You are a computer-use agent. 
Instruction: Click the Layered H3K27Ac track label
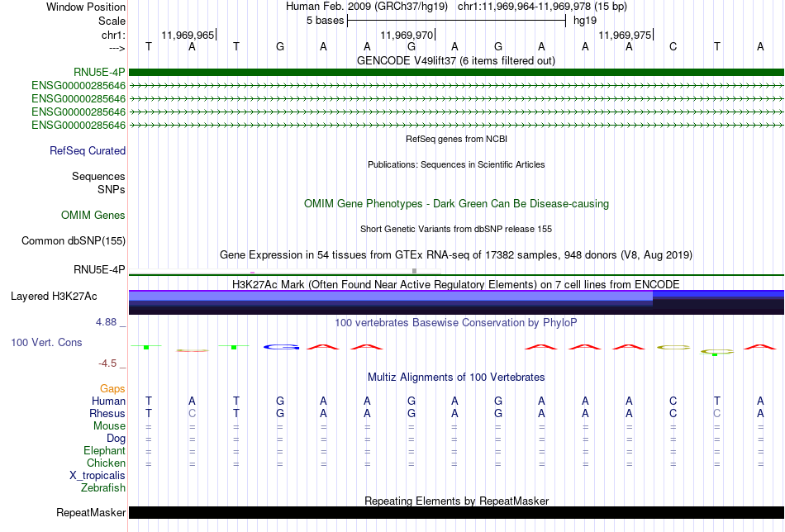pos(54,297)
